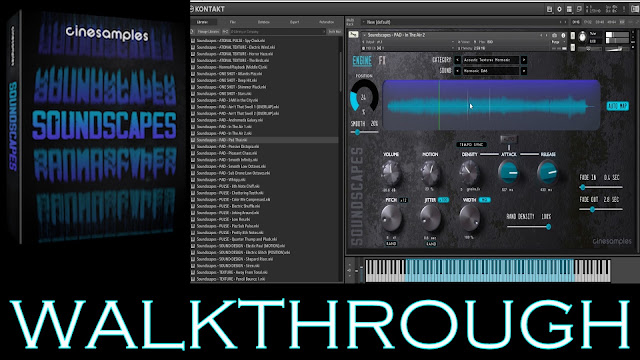640x360 pixels.
Task: Click the Instr Nav button
Action: pyautogui.click(x=335, y=31)
